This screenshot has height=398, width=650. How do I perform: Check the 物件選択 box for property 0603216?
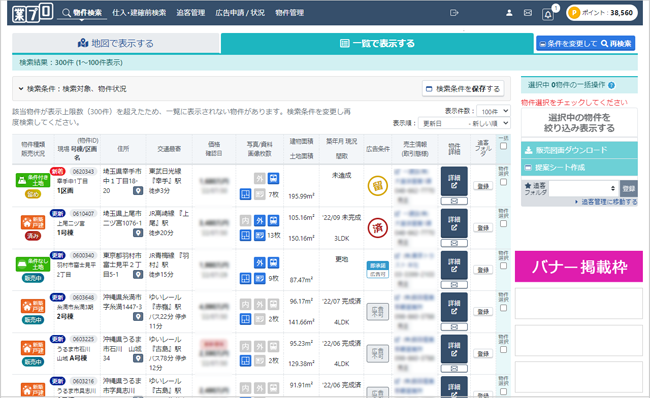coord(503,391)
